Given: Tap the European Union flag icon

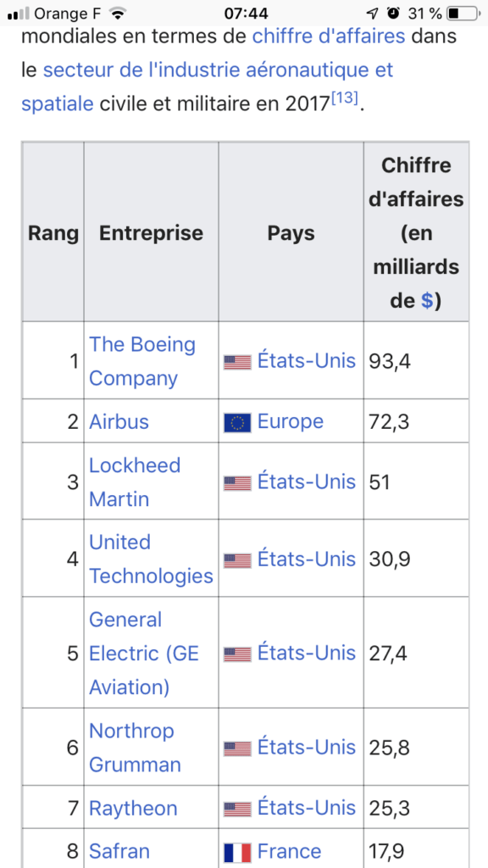Looking at the screenshot, I should pos(237,423).
